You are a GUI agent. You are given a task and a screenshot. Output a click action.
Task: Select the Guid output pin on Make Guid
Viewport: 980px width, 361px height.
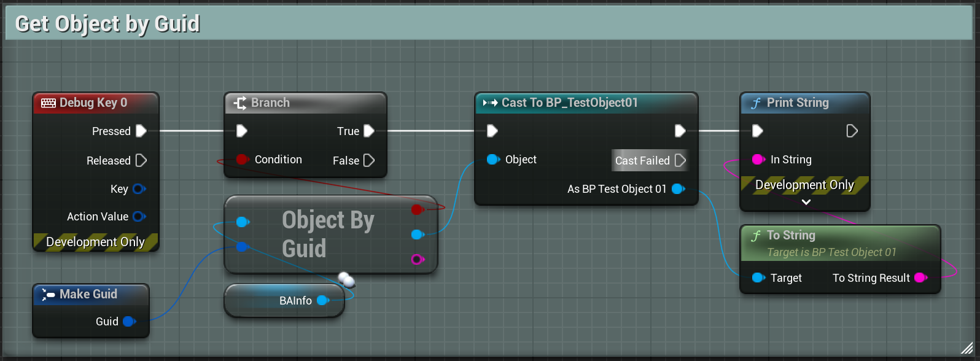coord(129,321)
